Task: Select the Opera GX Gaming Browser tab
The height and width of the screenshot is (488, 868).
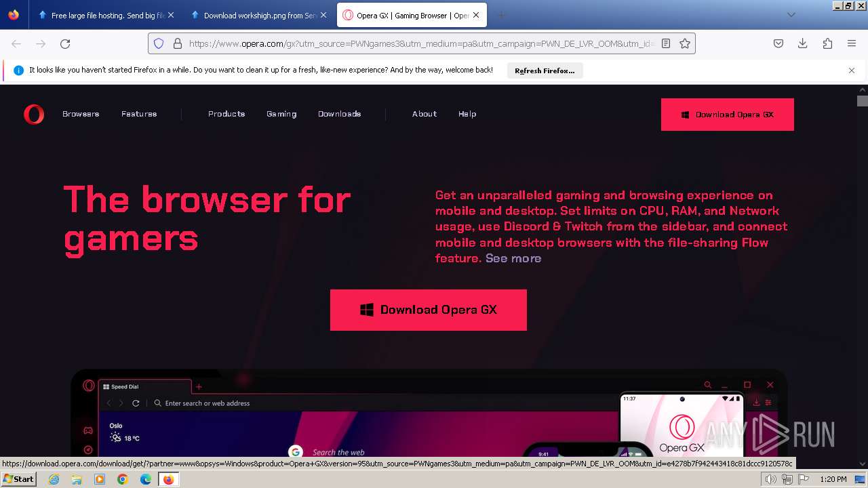Action: (x=412, y=15)
